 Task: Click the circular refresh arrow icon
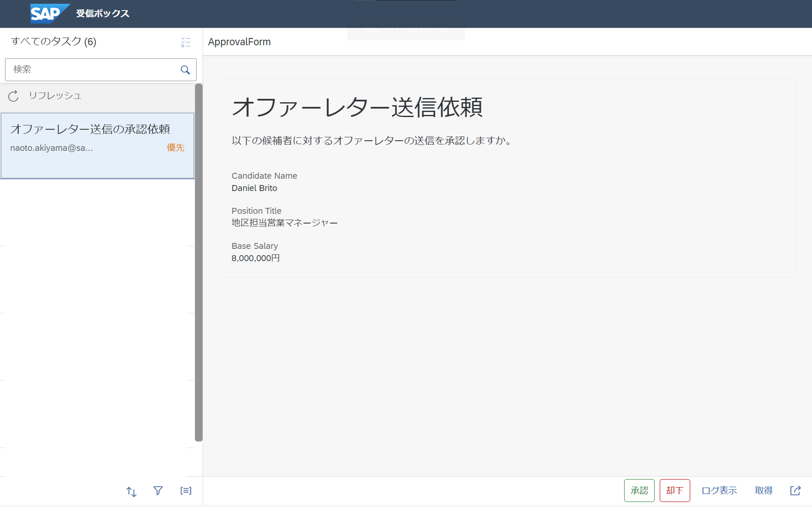click(x=13, y=96)
